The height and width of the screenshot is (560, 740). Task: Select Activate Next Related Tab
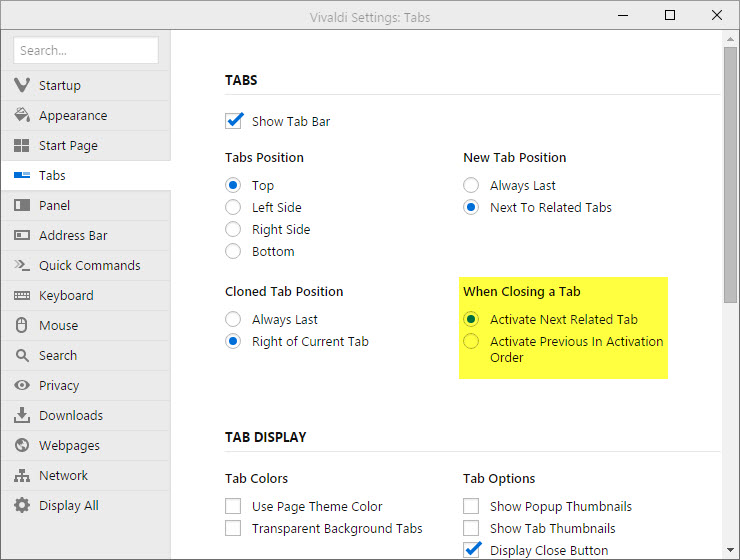471,319
